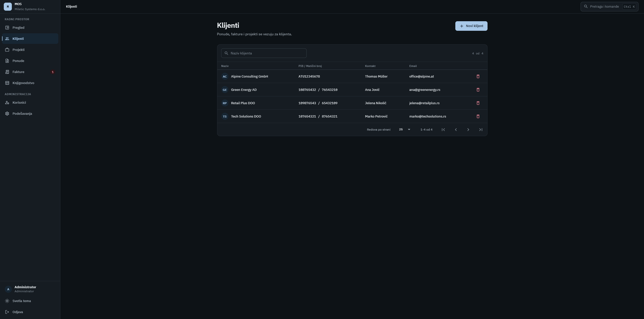The height and width of the screenshot is (319, 644).
Task: Go to previous page of table
Action: click(x=456, y=130)
